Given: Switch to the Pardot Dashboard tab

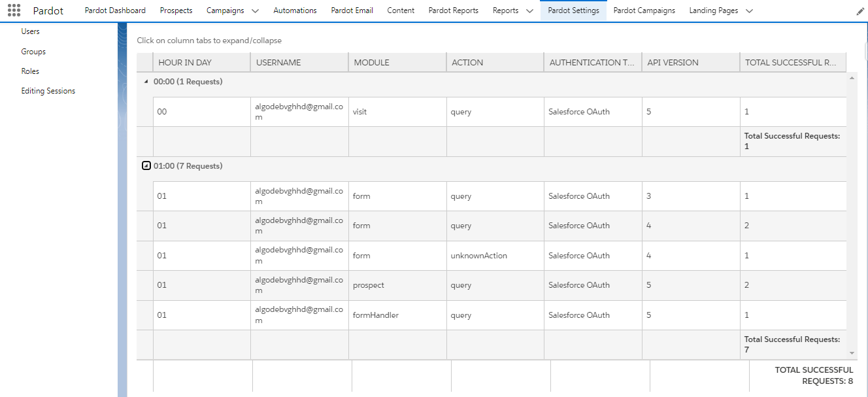Looking at the screenshot, I should (x=115, y=10).
